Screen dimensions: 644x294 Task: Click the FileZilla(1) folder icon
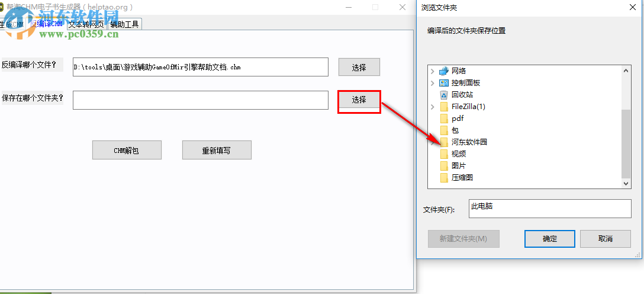click(x=443, y=107)
